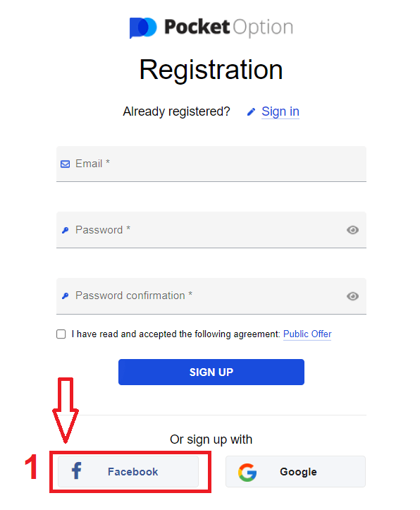Viewport: 420px width, 510px height.
Task: Click the key icon in Password field
Action: pyautogui.click(x=66, y=230)
